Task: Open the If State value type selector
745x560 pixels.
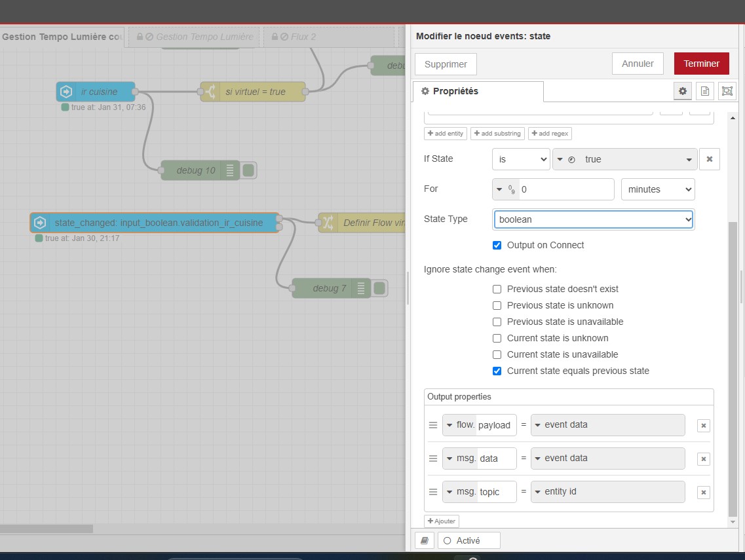Action: point(566,160)
